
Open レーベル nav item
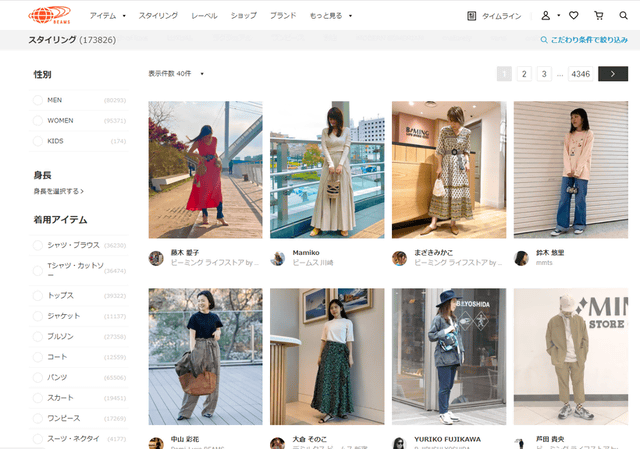pyautogui.click(x=204, y=16)
